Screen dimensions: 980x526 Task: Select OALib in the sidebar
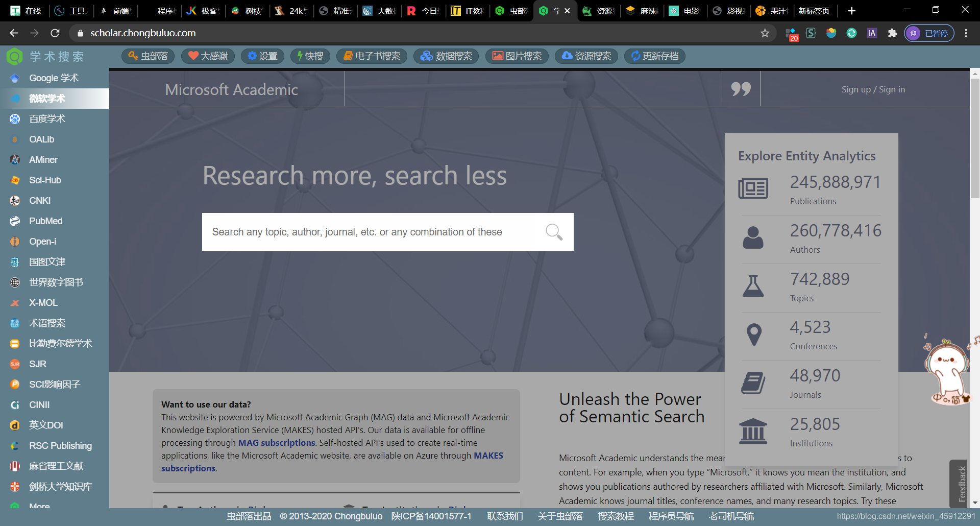click(x=55, y=139)
